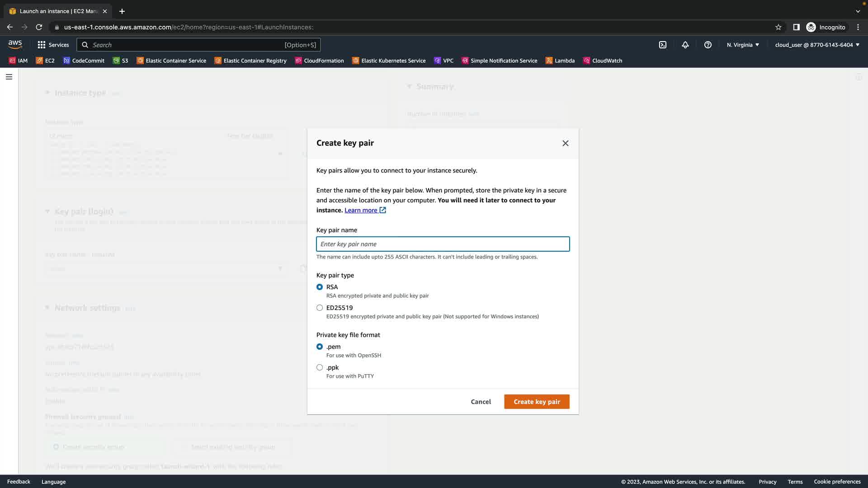Image resolution: width=868 pixels, height=488 pixels.
Task: Click the AWS logo home icon
Action: tap(15, 44)
